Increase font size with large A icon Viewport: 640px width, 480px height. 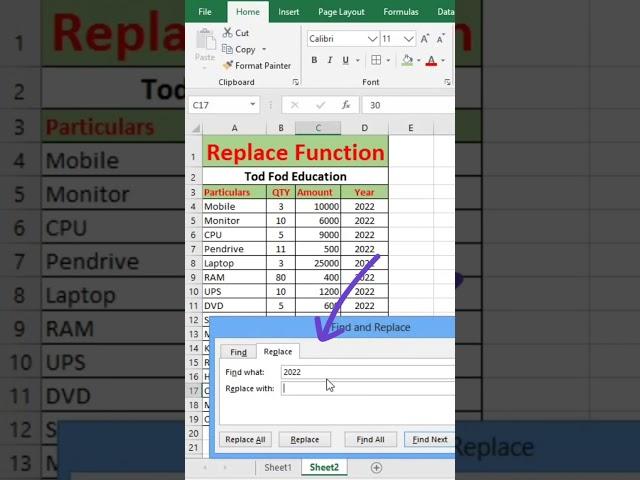point(424,39)
